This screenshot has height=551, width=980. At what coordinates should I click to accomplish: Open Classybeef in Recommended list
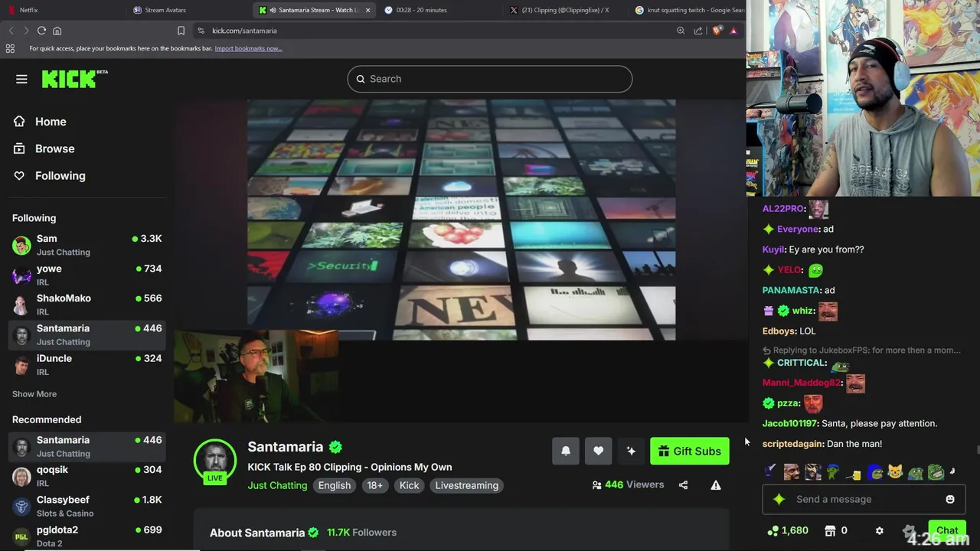tap(87, 506)
